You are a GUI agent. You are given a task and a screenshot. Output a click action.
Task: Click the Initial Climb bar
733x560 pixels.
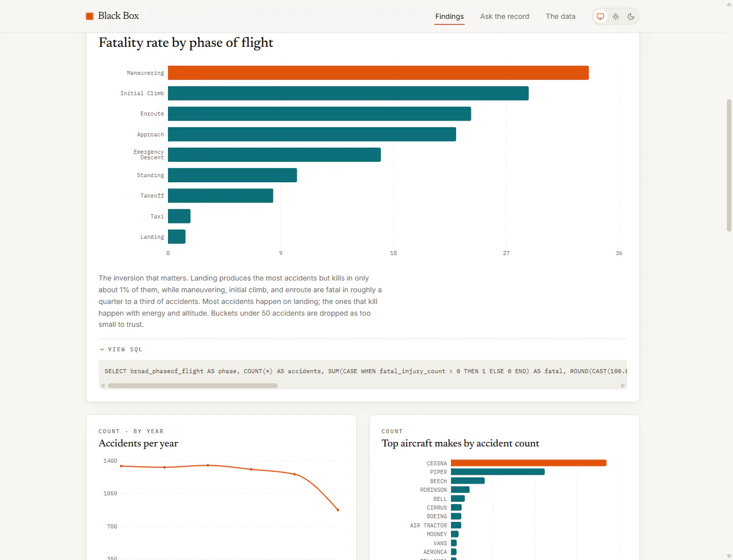point(348,93)
